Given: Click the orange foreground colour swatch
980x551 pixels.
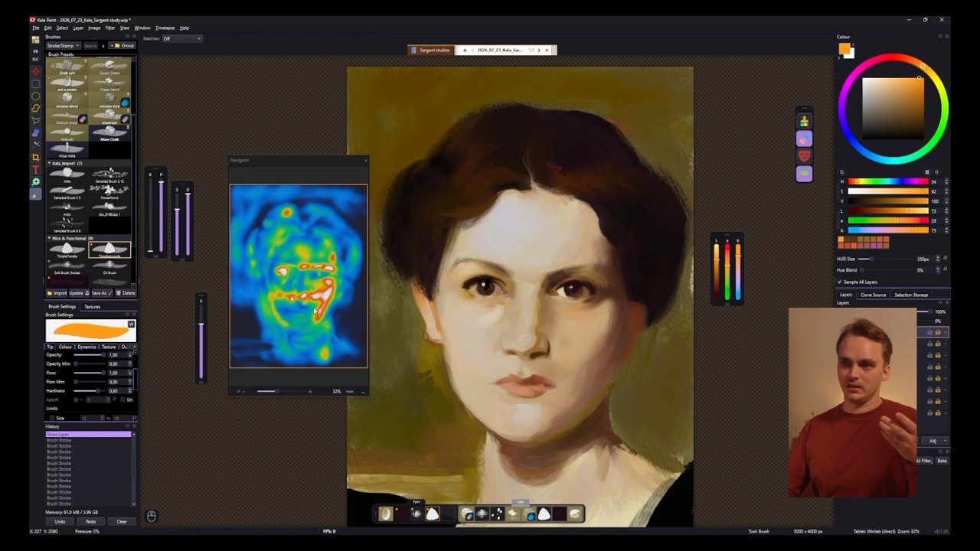Looking at the screenshot, I should (844, 48).
